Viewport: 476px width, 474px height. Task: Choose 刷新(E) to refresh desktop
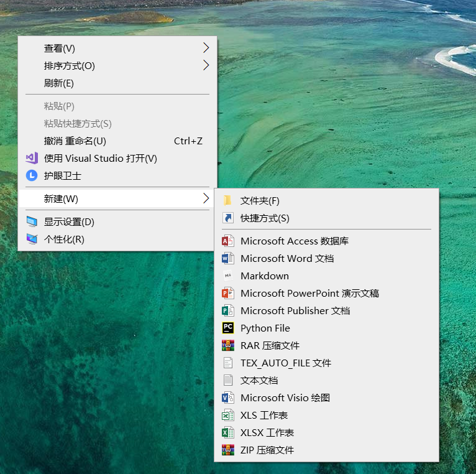[117, 83]
